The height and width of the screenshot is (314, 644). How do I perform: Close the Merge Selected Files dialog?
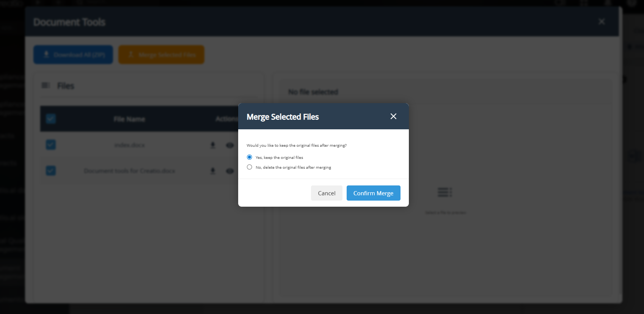[393, 116]
